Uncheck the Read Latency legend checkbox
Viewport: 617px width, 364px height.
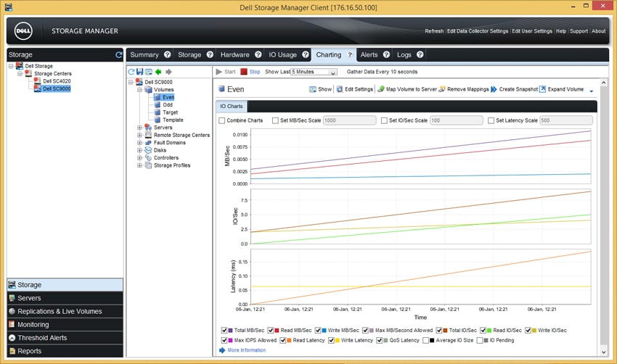[283, 340]
